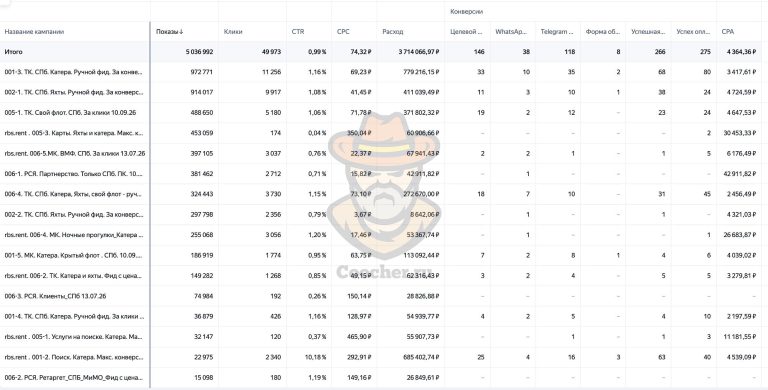Click CPC cell 150,14 ₽
This screenshot has height=390, width=768.
coord(359,296)
